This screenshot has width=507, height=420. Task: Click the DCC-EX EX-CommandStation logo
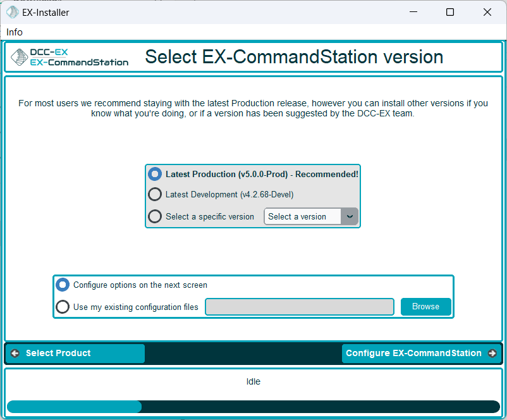coord(70,57)
